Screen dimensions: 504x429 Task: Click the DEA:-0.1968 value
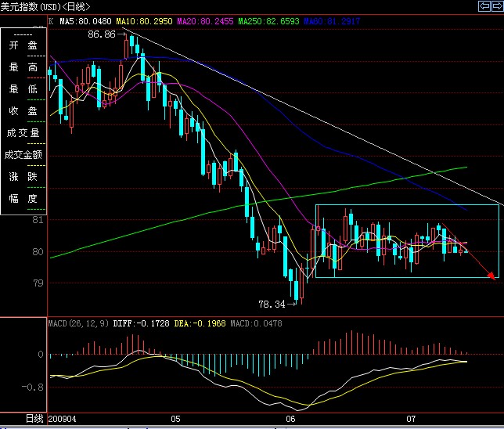tap(200, 323)
